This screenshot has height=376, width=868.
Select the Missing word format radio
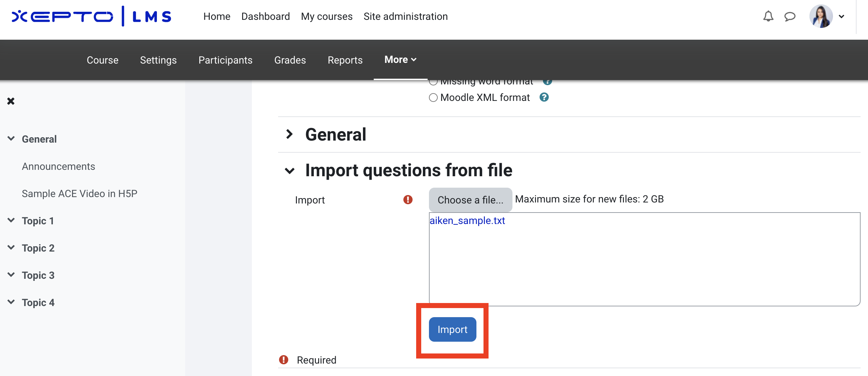[x=433, y=82]
